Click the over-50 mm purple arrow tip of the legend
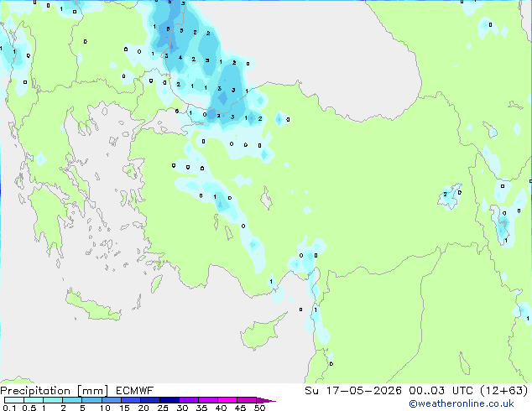This screenshot has height=411, width=532. click(x=266, y=400)
